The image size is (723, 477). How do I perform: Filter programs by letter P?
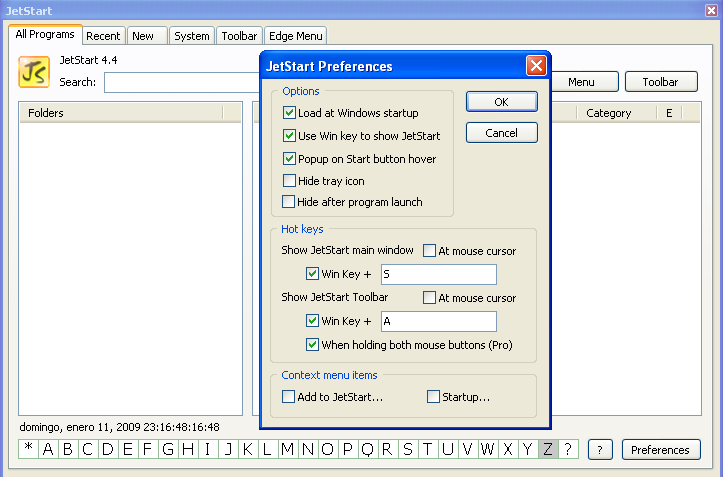click(348, 449)
